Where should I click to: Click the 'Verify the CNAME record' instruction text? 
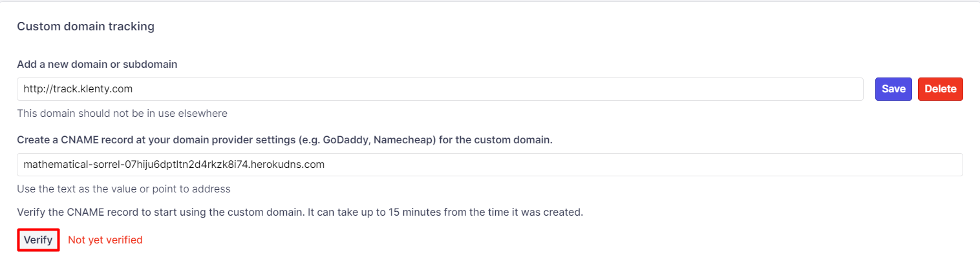click(x=300, y=212)
